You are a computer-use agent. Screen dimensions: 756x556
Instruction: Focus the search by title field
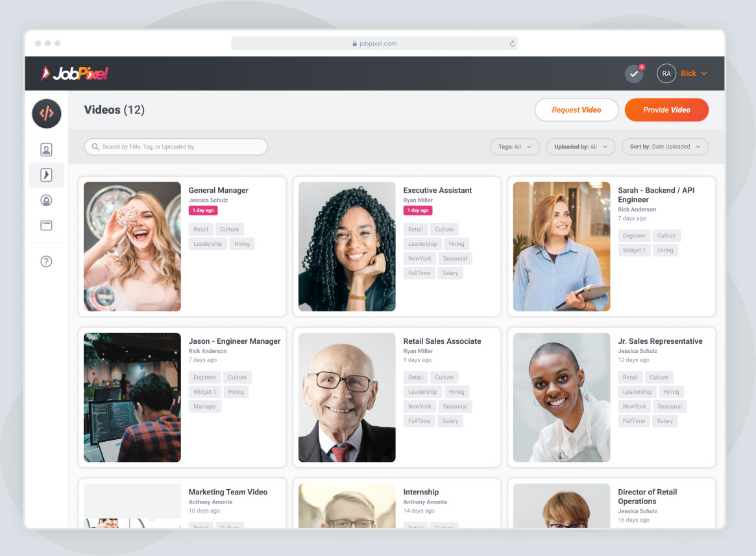tap(176, 147)
